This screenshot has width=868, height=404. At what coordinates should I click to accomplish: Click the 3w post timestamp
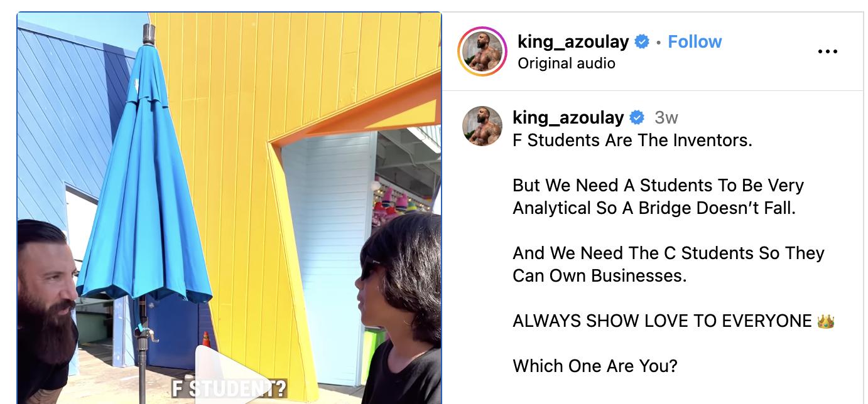(x=666, y=118)
